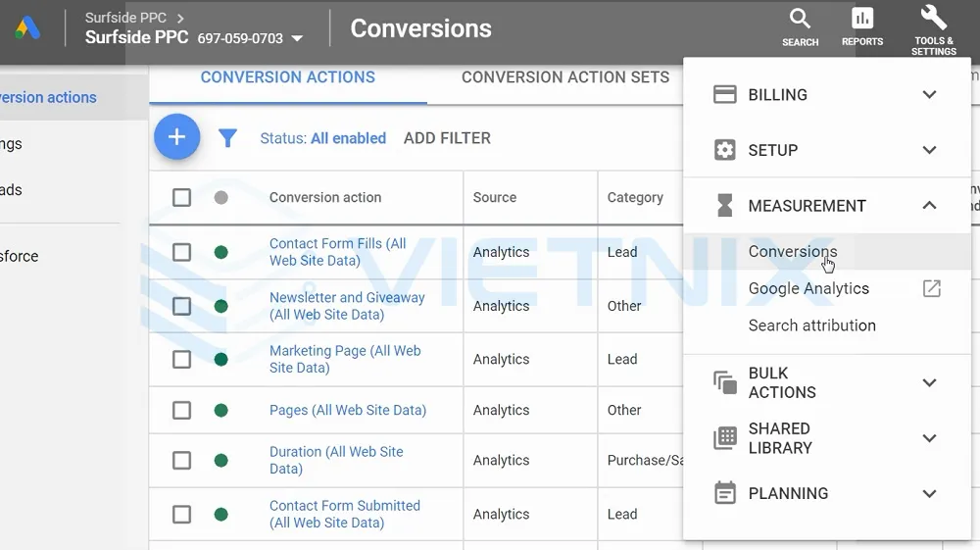Click the Bulk Actions copy icon
Viewport: 980px width, 550px height.
725,382
